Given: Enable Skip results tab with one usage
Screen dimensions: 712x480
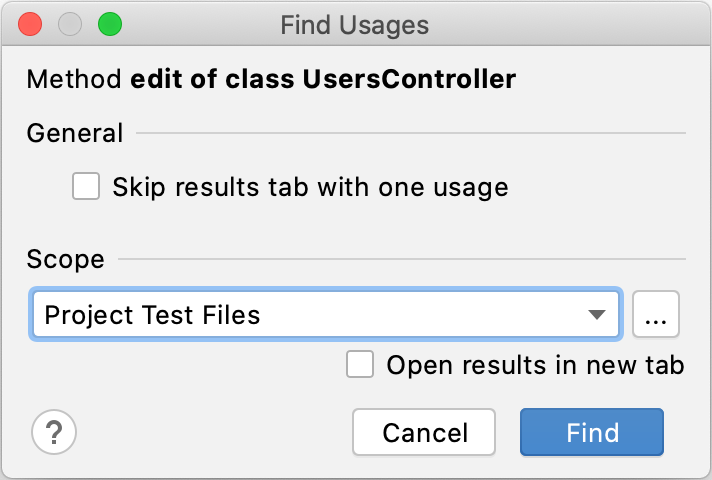Looking at the screenshot, I should coord(86,187).
